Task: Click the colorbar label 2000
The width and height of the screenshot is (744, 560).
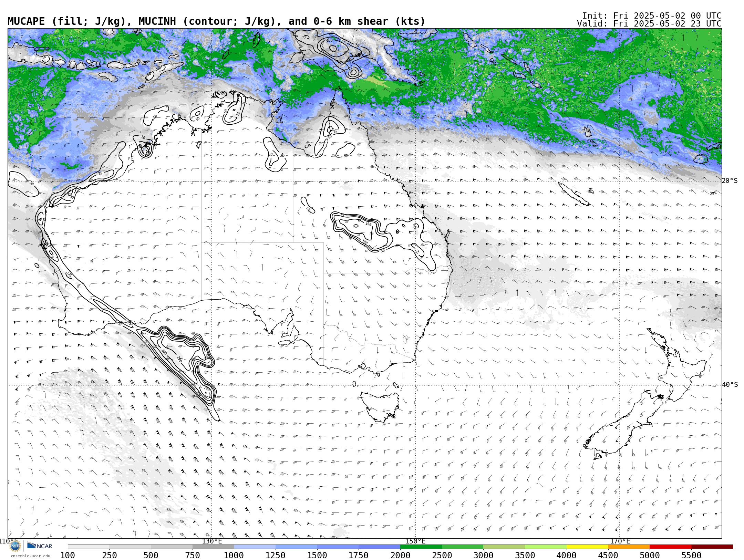Action: coord(400,555)
